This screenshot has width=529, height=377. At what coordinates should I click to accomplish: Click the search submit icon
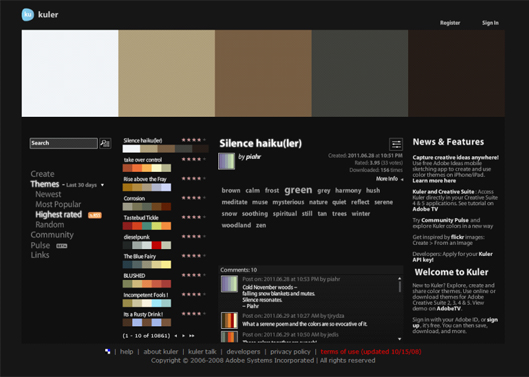pos(105,143)
